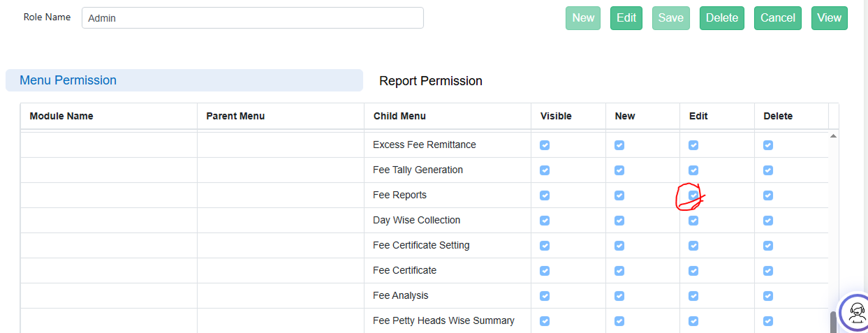The width and height of the screenshot is (868, 333).
Task: Uncheck Visible for Fee Petty Heads Wise Summary
Action: (545, 321)
